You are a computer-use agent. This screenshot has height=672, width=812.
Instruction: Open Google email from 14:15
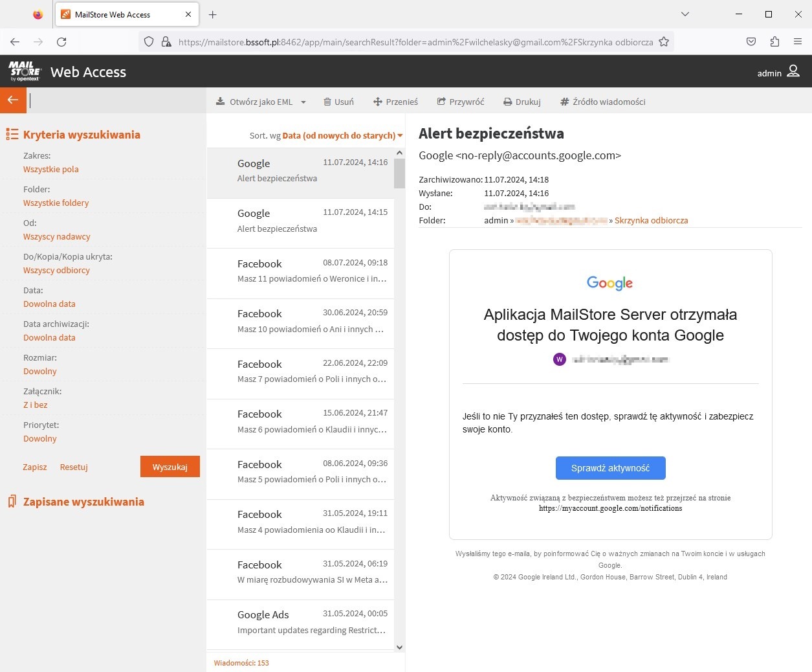(x=300, y=223)
